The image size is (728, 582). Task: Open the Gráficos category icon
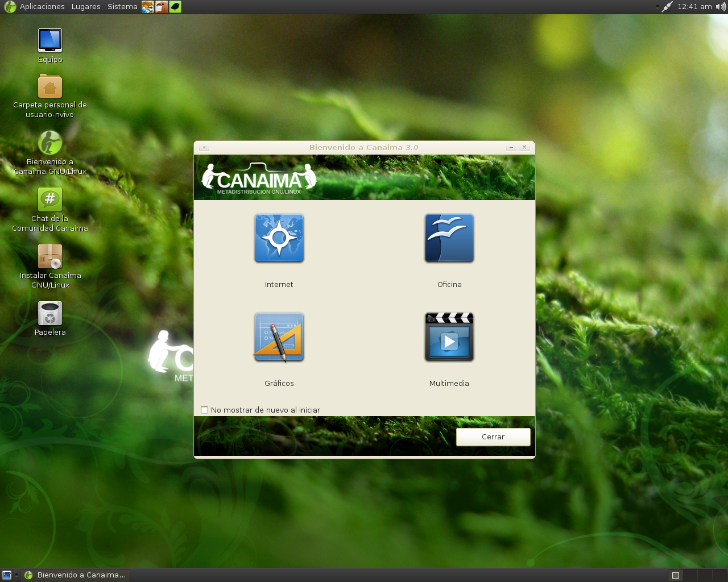[x=279, y=337]
